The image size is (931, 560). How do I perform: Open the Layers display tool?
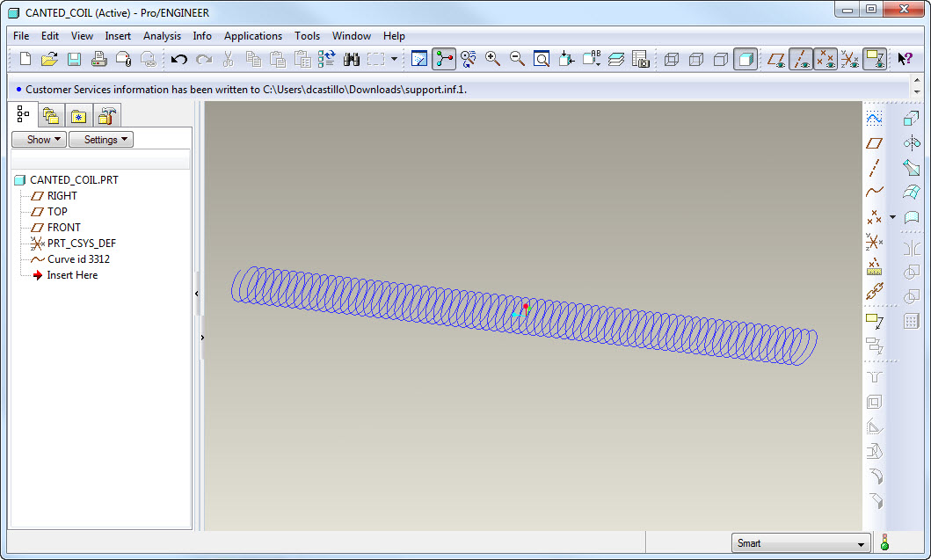pos(615,59)
